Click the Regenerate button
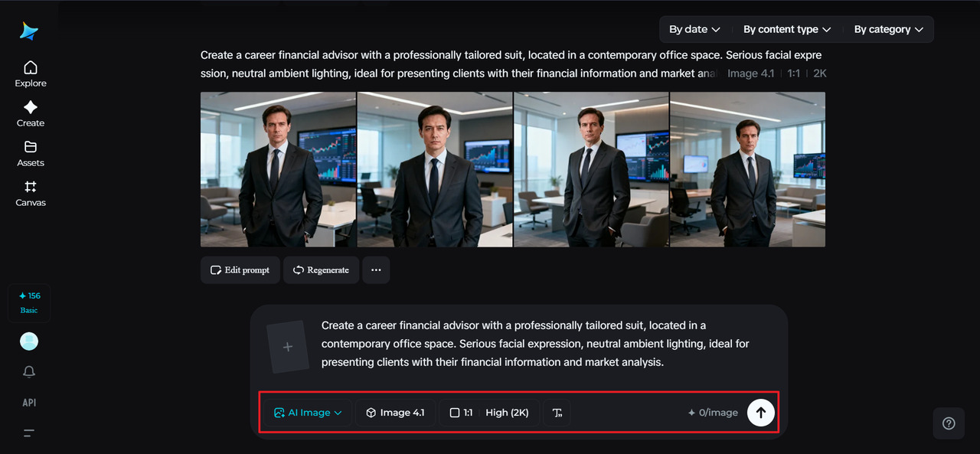 tap(321, 270)
